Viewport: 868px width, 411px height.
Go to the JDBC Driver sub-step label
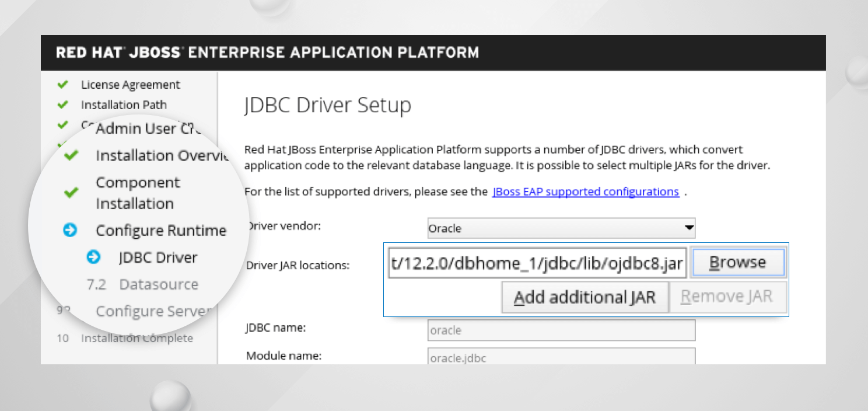tap(158, 257)
